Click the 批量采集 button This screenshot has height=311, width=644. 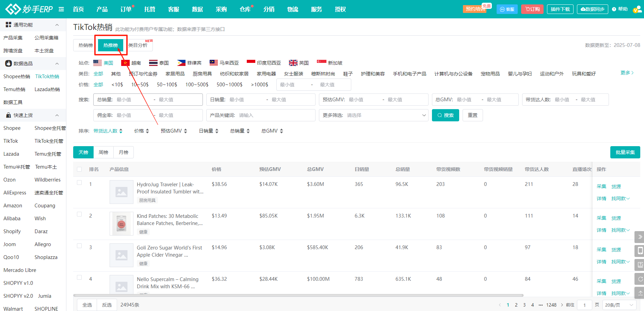[x=625, y=152]
